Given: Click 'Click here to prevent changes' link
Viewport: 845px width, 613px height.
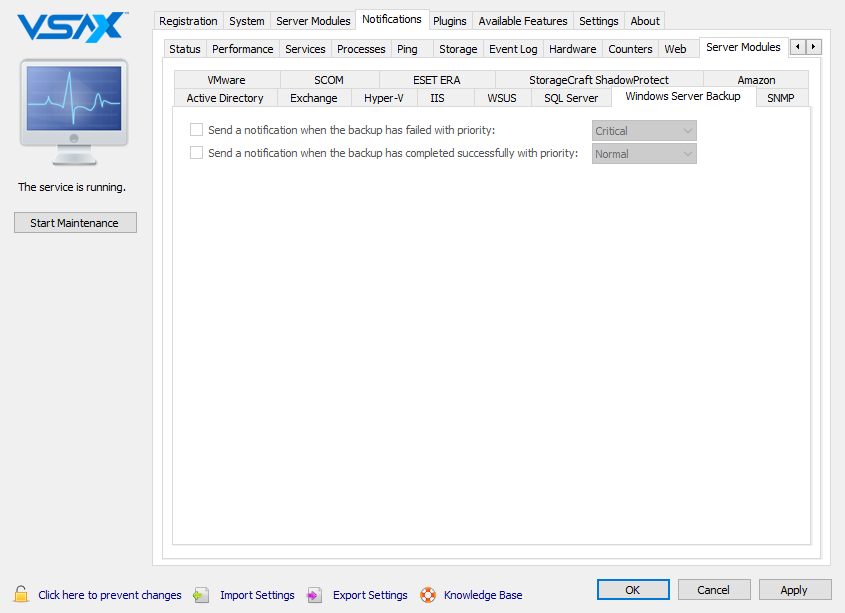Looking at the screenshot, I should [109, 595].
